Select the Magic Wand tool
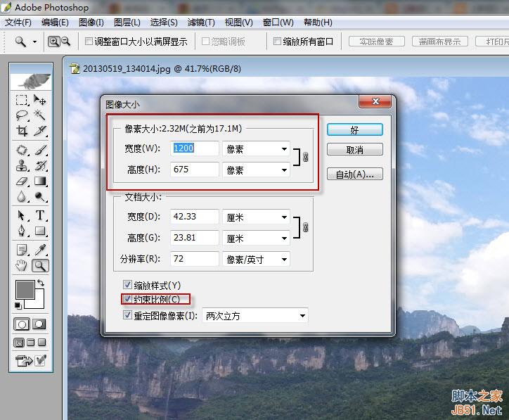Viewport: 509px width, 420px height. [40, 115]
